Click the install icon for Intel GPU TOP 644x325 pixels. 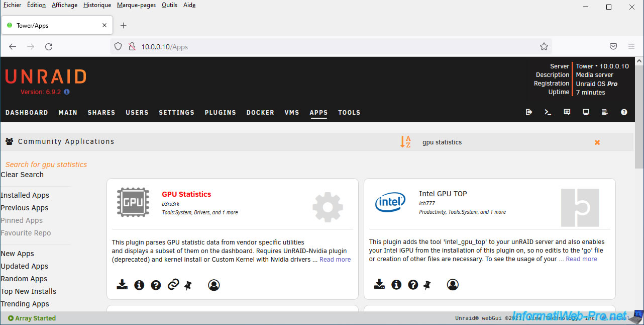pyautogui.click(x=379, y=285)
